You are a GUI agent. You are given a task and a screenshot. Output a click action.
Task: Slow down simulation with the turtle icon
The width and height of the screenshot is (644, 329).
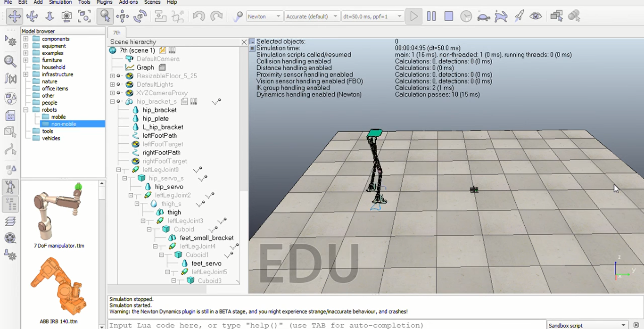pyautogui.click(x=483, y=16)
